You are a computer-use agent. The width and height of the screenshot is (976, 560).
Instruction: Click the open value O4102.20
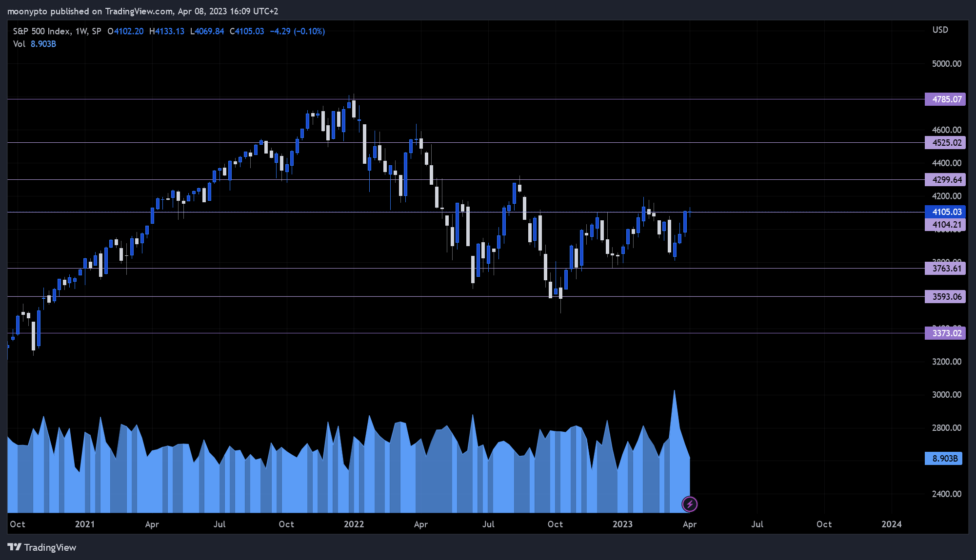125,31
